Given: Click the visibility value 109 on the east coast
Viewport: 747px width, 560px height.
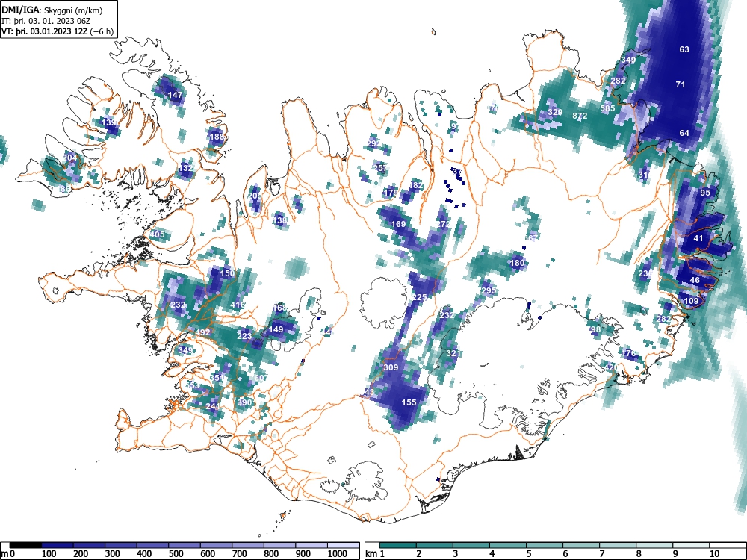Looking at the screenshot, I should tap(691, 301).
